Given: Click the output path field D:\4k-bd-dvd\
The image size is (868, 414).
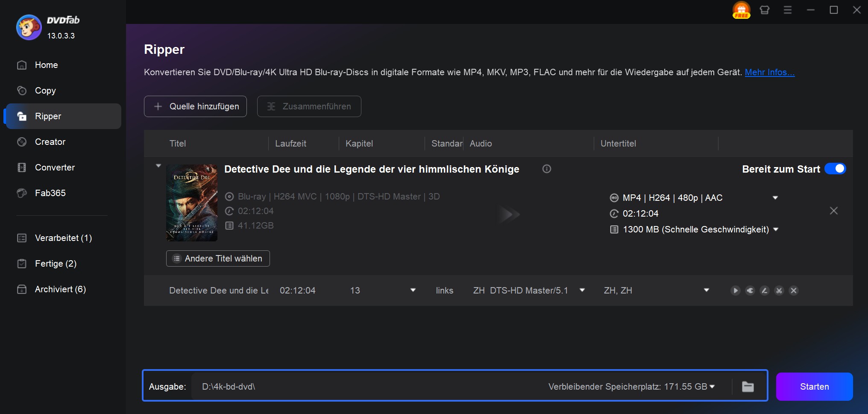Looking at the screenshot, I should tap(367, 387).
